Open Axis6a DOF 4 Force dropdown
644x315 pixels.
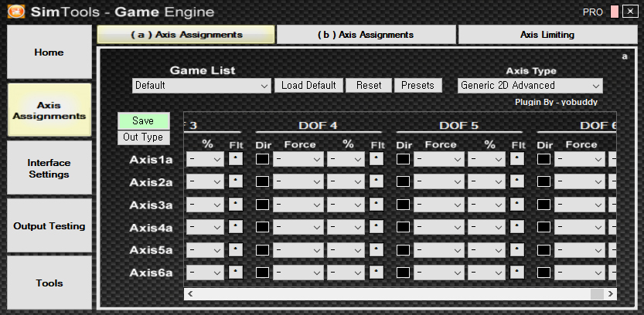[x=298, y=273]
